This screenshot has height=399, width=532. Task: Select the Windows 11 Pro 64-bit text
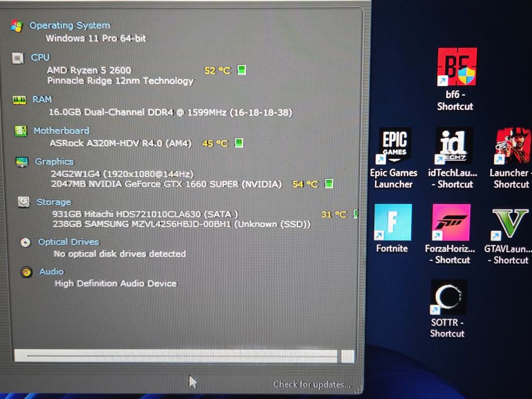click(96, 38)
